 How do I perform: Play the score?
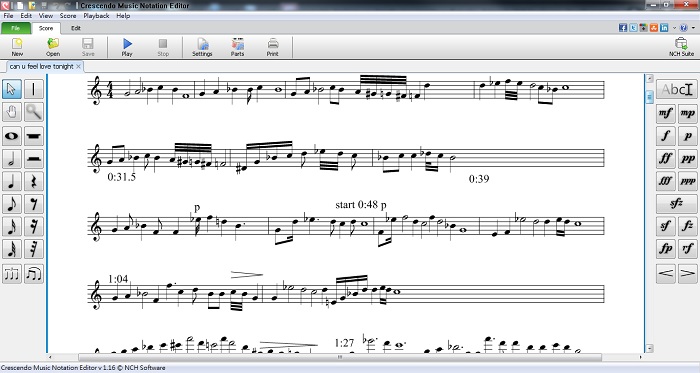click(127, 47)
